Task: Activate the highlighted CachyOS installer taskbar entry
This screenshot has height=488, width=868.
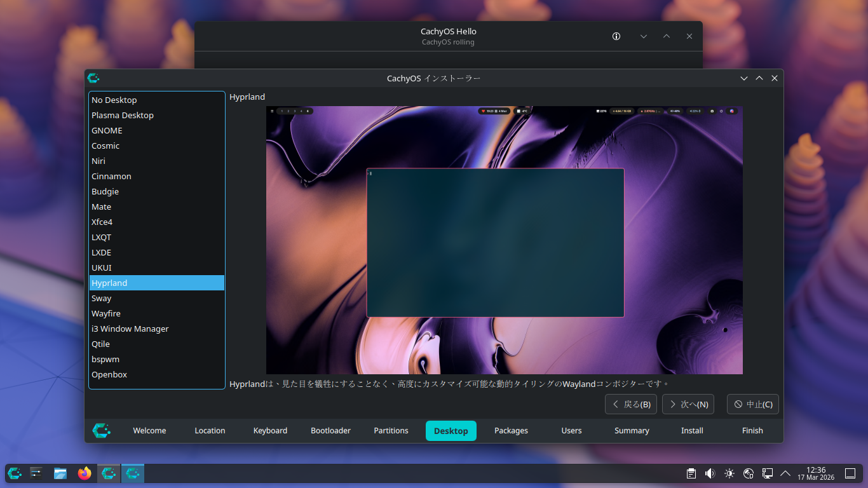Action: coord(133,473)
